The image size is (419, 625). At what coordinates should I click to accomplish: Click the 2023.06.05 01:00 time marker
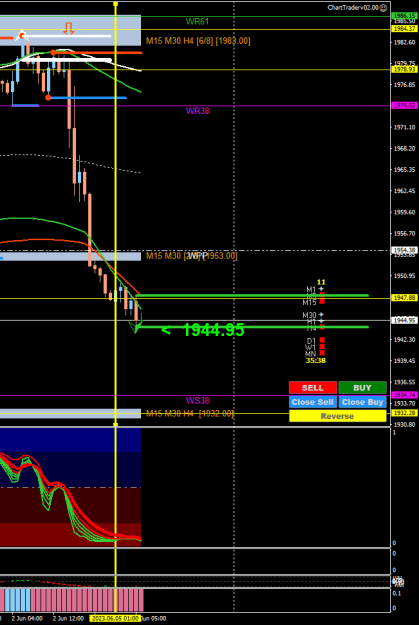point(115,619)
